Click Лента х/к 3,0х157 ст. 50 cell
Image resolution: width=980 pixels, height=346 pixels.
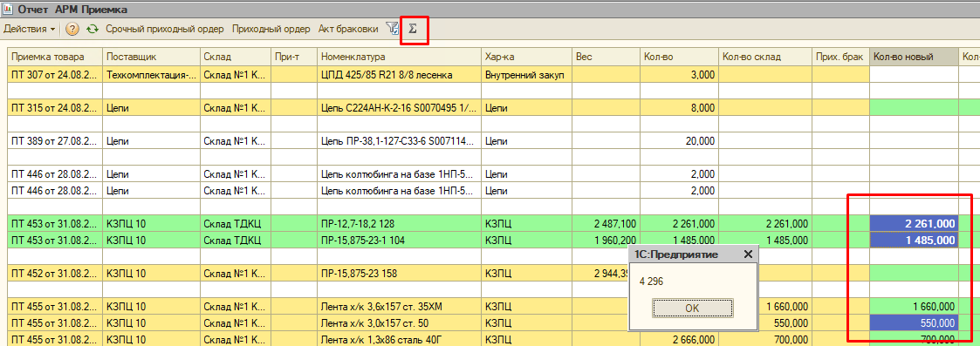pyautogui.click(x=399, y=322)
